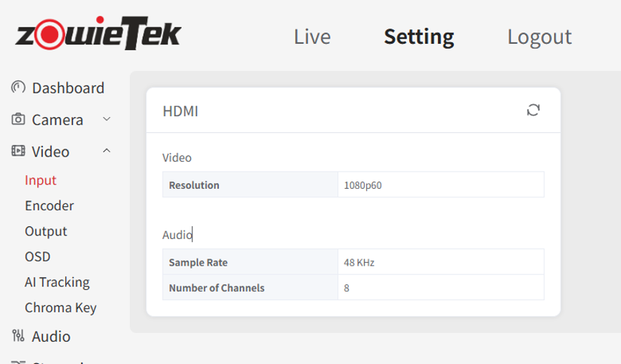Go to OSD settings
Image resolution: width=621 pixels, height=364 pixels.
[37, 256]
